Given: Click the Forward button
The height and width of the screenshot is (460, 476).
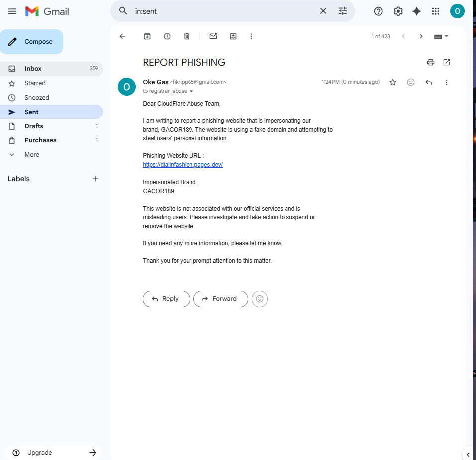Looking at the screenshot, I should (221, 299).
